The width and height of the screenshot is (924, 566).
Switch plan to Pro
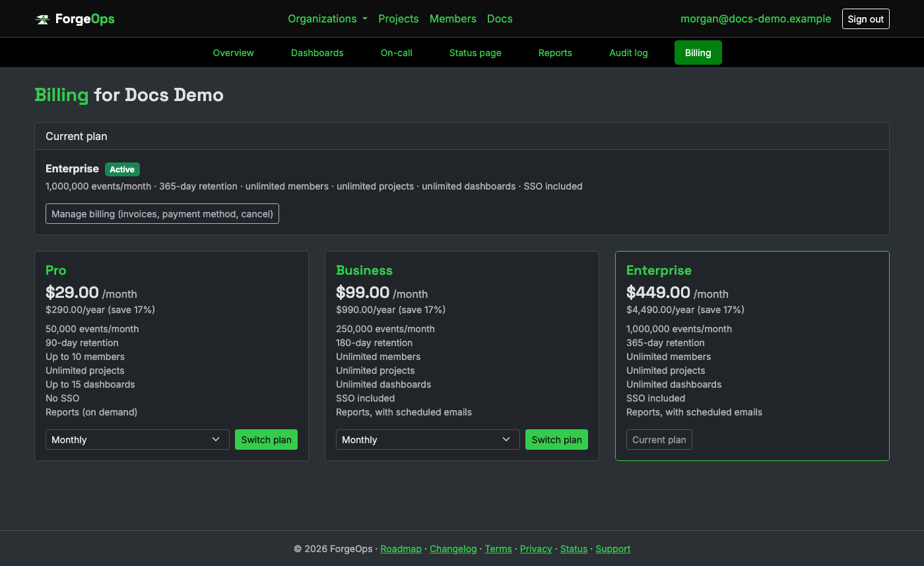pyautogui.click(x=266, y=440)
